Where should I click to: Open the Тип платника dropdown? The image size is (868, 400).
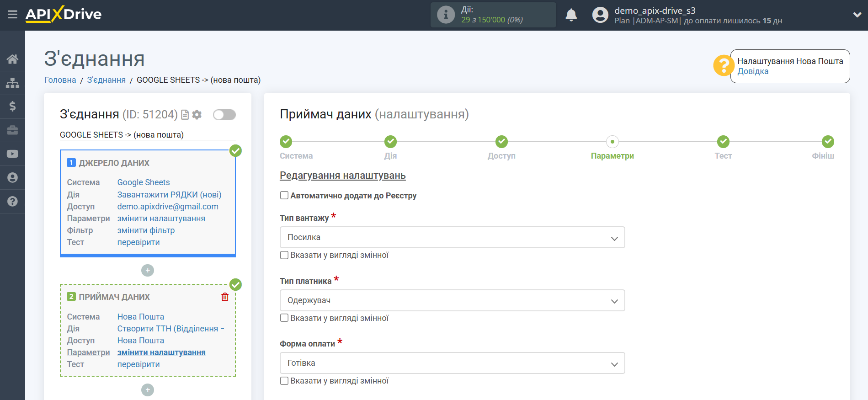[x=452, y=300]
